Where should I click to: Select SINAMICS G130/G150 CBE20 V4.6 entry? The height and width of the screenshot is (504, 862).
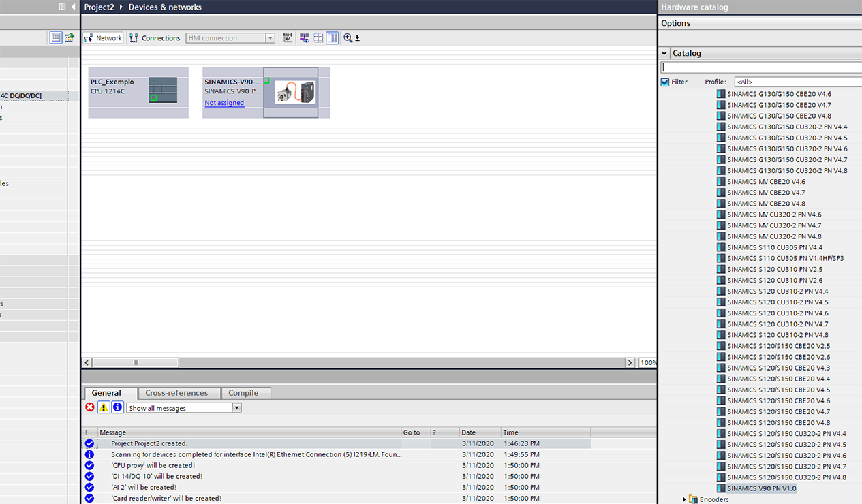[779, 94]
